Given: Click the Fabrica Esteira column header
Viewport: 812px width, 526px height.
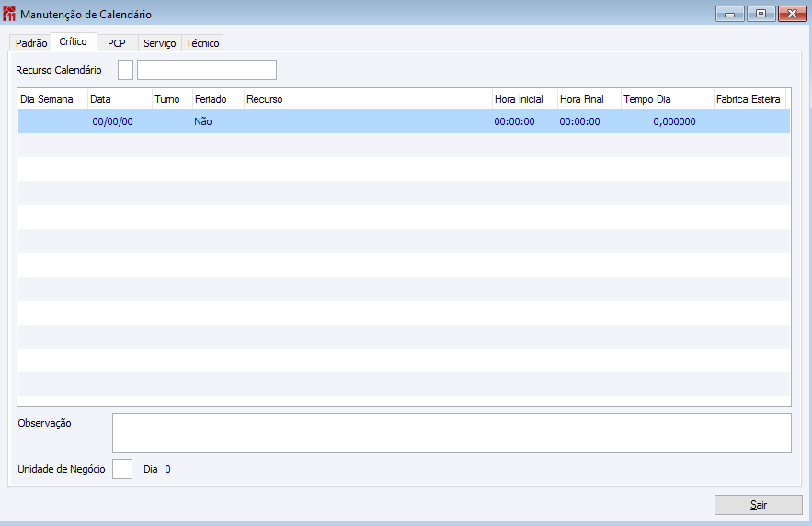Looking at the screenshot, I should (x=749, y=99).
